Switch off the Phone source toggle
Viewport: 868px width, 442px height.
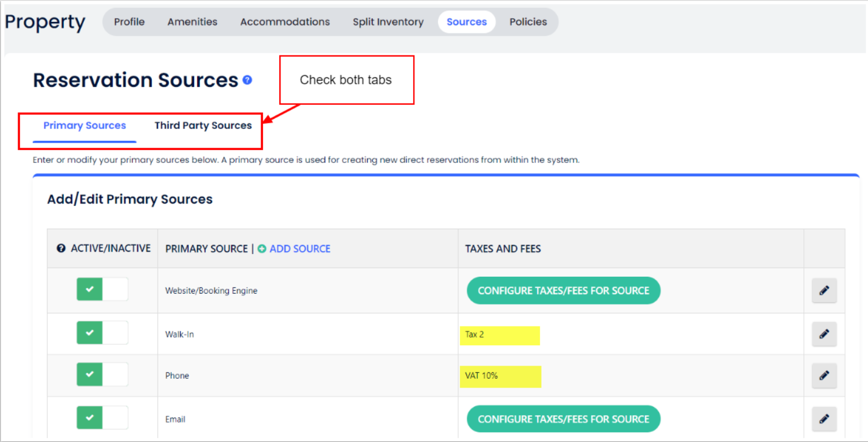(103, 374)
